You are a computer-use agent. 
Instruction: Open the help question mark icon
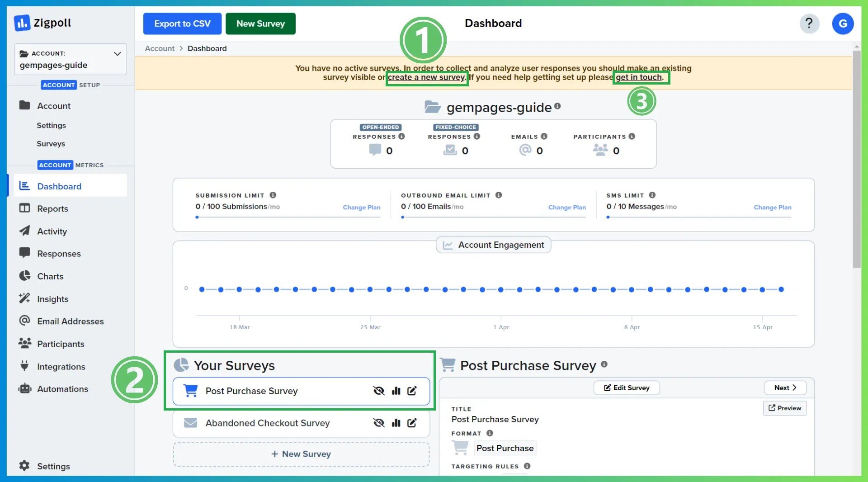coord(809,24)
